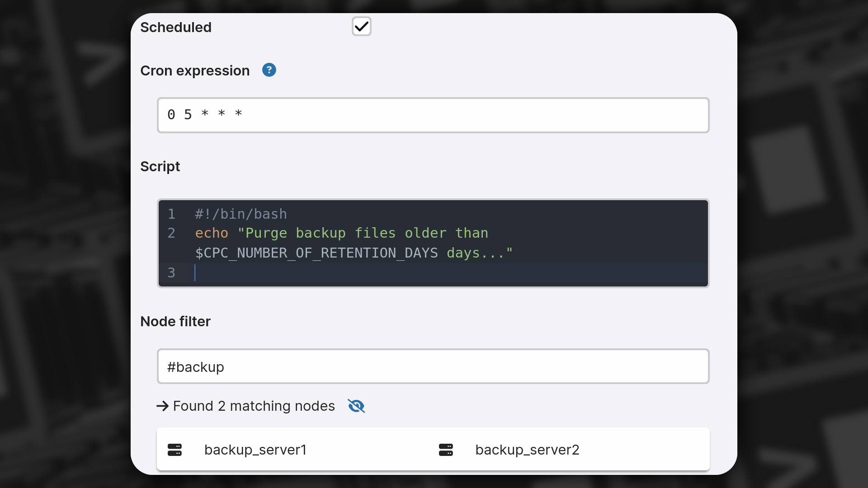The width and height of the screenshot is (868, 488).
Task: Open the cron expression help tooltip
Action: click(x=269, y=70)
